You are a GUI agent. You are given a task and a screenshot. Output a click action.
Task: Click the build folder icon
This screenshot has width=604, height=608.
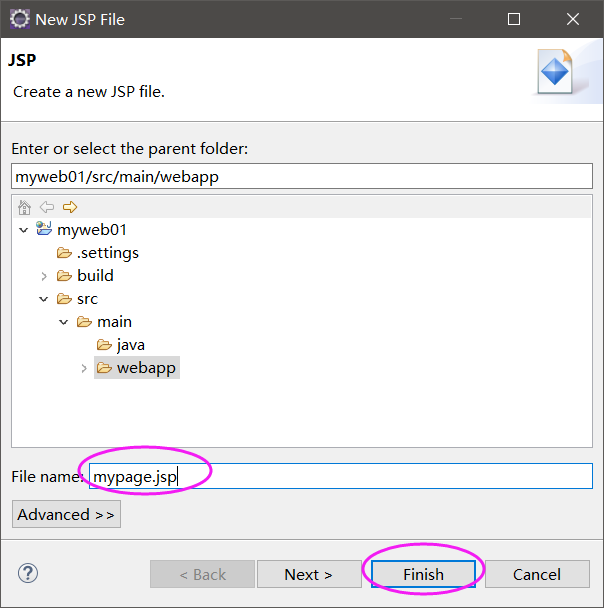[x=64, y=276]
